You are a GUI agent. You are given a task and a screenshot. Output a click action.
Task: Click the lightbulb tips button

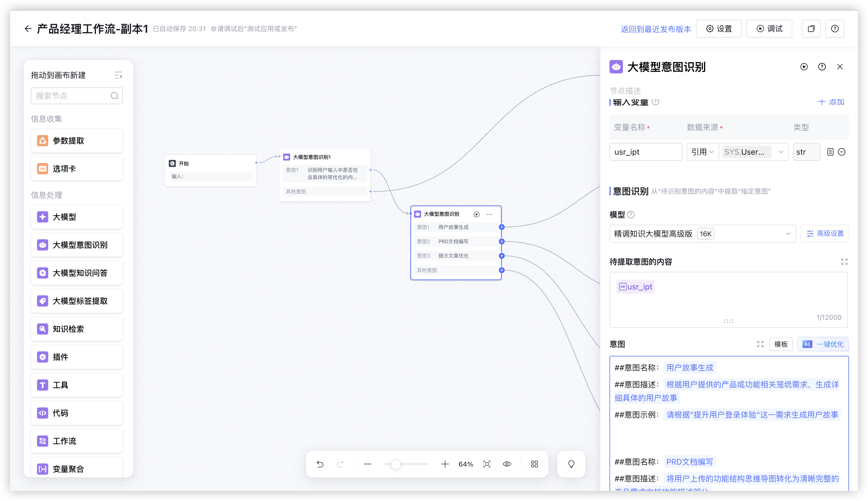click(x=571, y=464)
